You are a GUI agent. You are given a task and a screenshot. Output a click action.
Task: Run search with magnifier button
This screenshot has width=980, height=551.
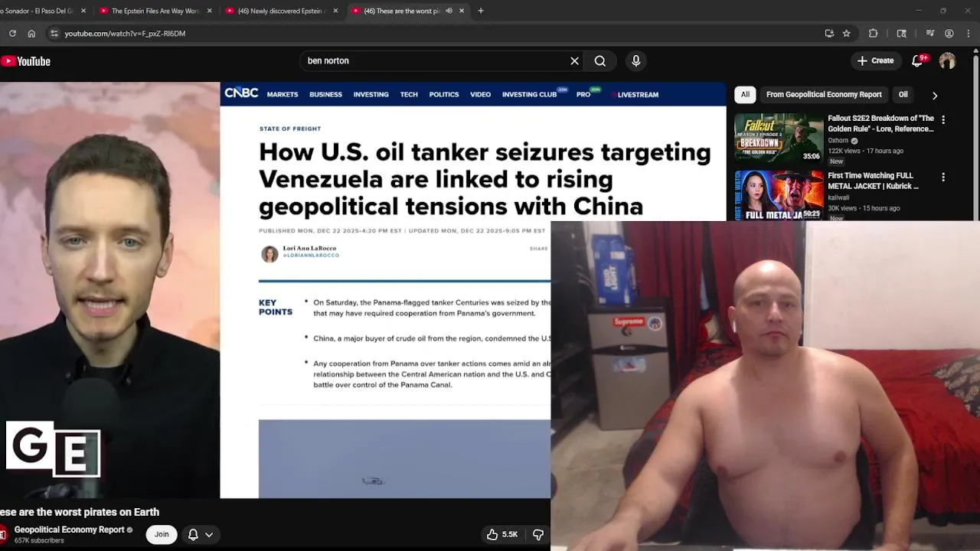(x=600, y=60)
